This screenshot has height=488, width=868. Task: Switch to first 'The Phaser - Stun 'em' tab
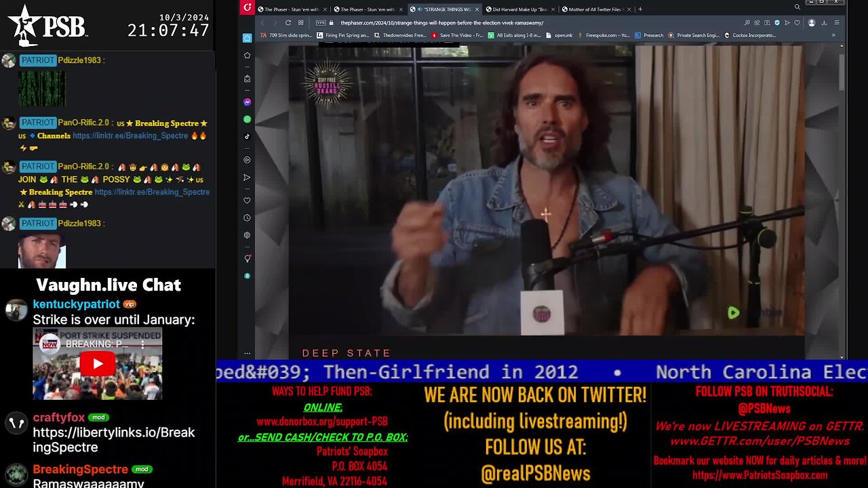(x=293, y=9)
